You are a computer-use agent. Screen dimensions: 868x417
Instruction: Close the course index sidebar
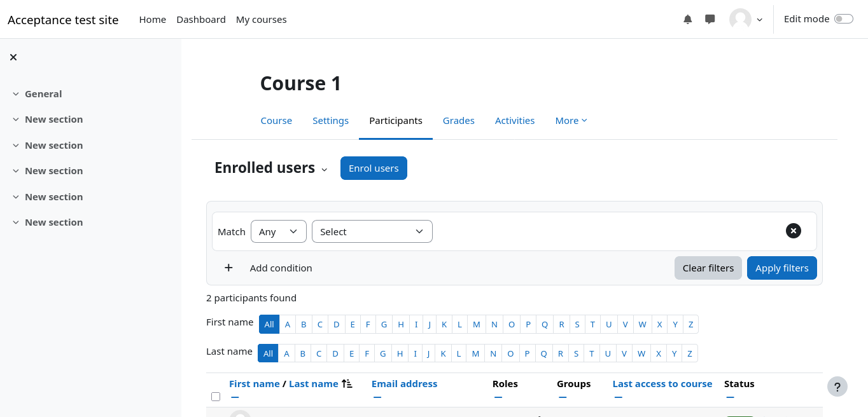tap(13, 57)
